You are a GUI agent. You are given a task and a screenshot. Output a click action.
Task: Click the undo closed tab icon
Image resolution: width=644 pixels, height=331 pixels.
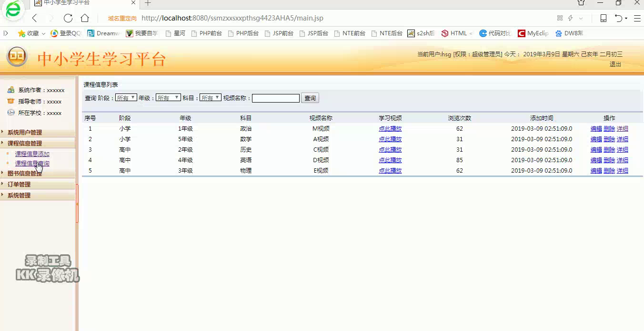click(x=618, y=18)
